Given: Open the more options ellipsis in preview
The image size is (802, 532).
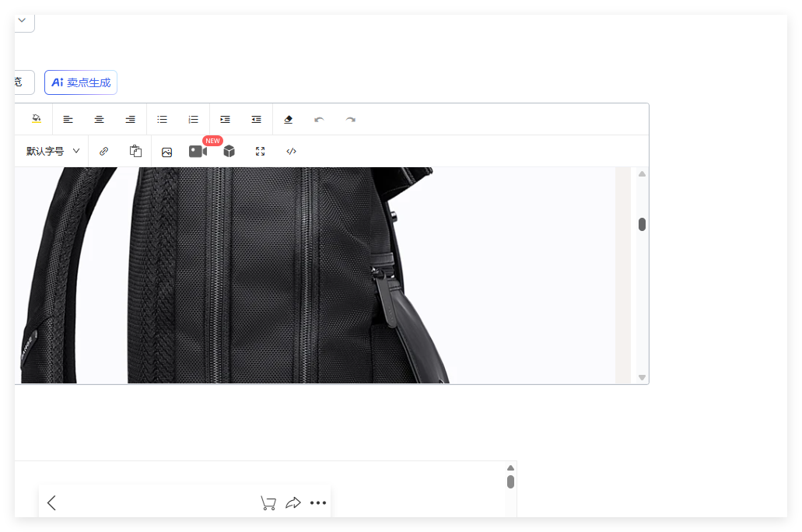Looking at the screenshot, I should [318, 503].
